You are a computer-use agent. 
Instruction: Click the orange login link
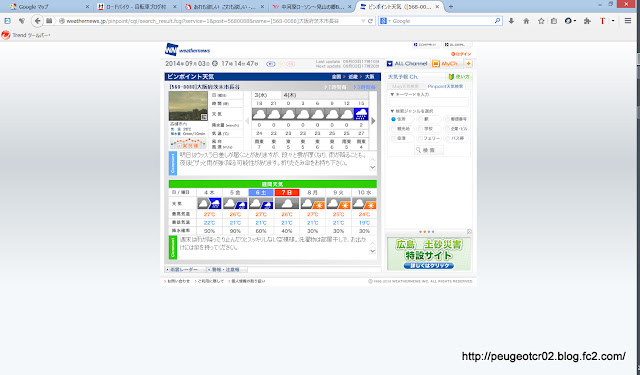click(461, 54)
